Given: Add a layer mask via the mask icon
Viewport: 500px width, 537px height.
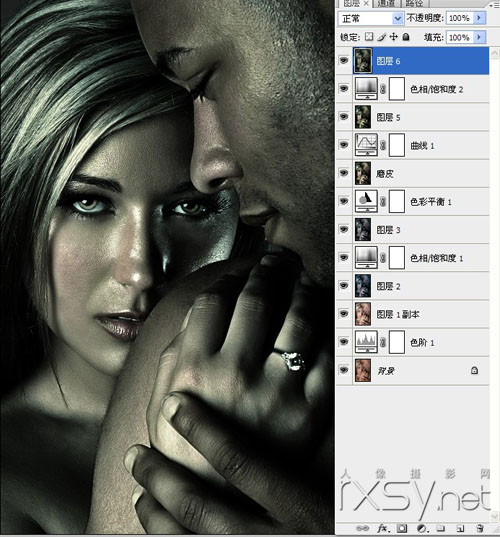Looking at the screenshot, I should pyautogui.click(x=402, y=528).
